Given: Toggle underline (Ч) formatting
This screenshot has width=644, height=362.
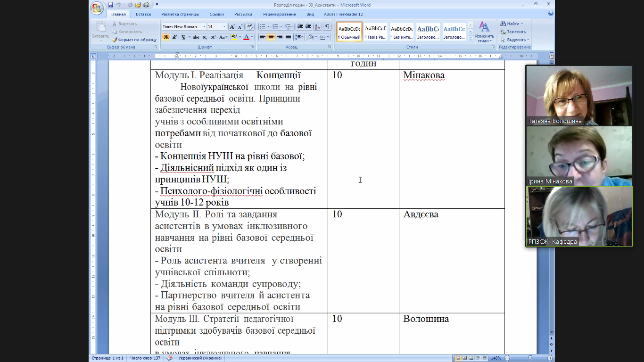Looking at the screenshot, I should [182, 37].
